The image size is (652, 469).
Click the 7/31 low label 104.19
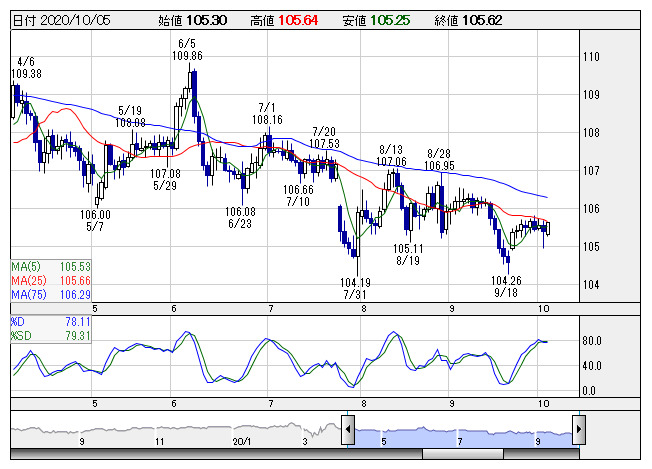tap(355, 283)
